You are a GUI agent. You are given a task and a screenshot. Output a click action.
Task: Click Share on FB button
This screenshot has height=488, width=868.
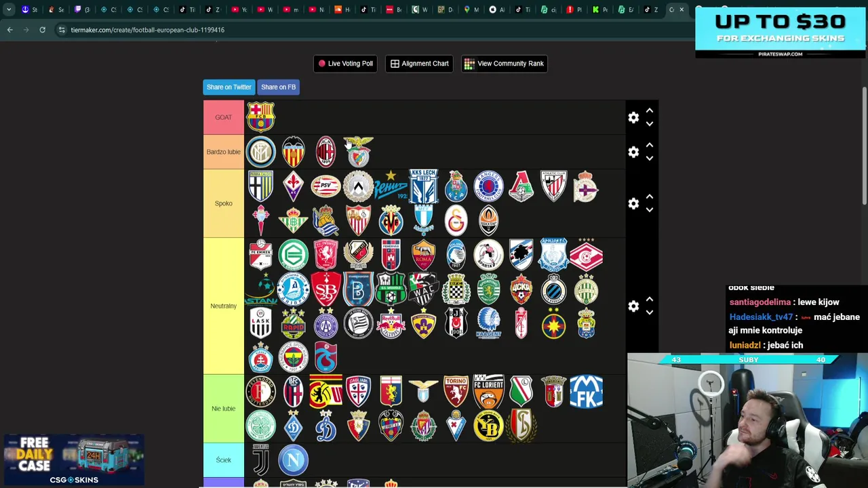[278, 87]
